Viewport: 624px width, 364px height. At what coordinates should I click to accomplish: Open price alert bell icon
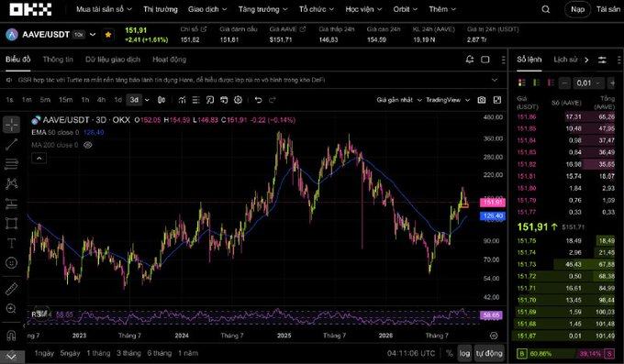click(x=470, y=60)
